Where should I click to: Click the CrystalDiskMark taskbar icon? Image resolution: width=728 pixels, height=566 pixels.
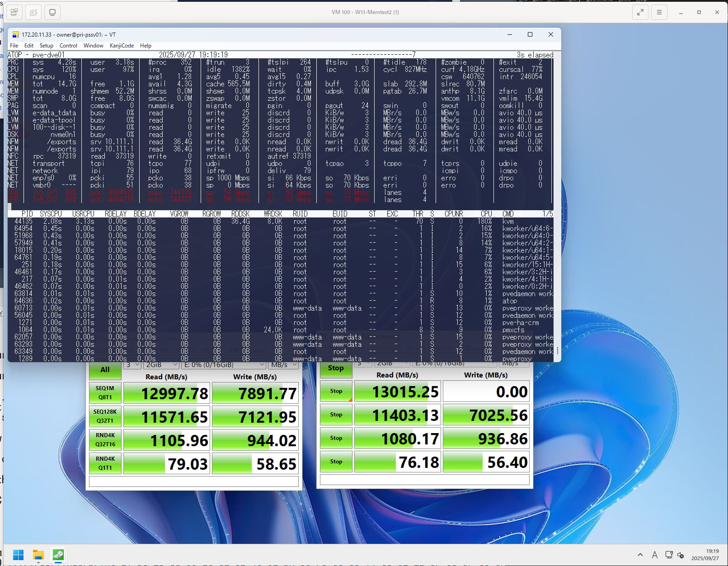(x=58, y=555)
